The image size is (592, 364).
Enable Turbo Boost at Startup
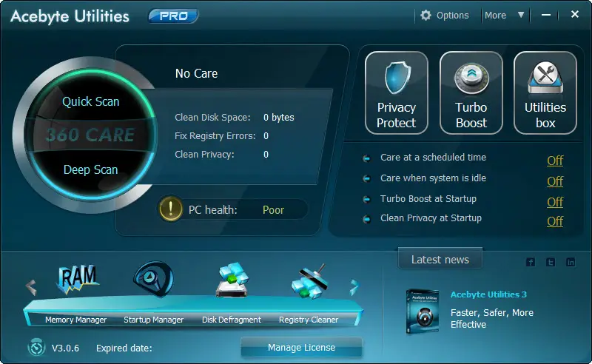(x=555, y=202)
